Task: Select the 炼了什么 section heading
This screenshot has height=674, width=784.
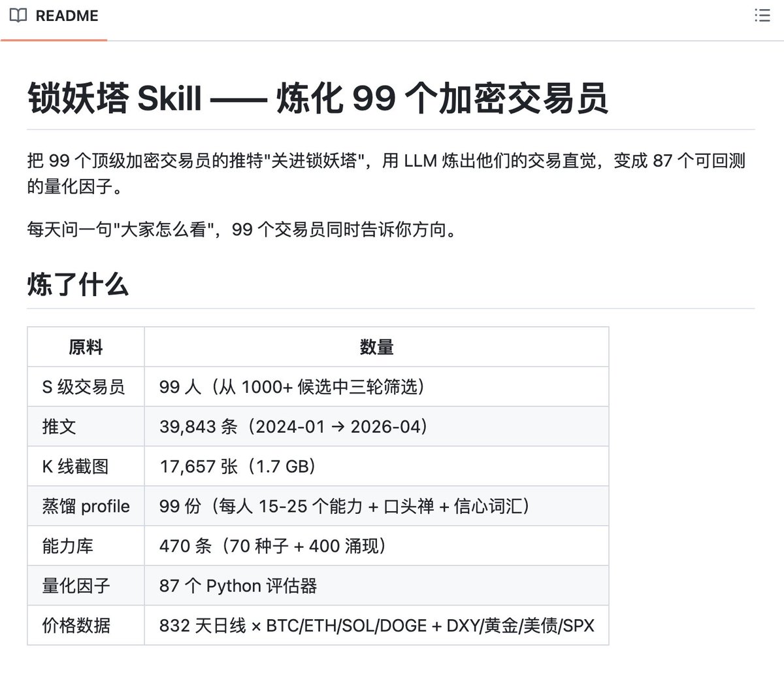Action: (x=77, y=284)
